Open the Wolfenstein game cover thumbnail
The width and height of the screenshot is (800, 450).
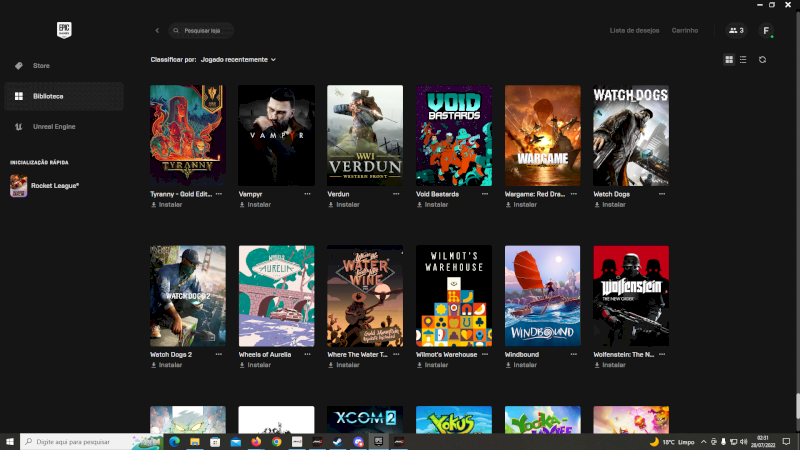[x=631, y=296]
